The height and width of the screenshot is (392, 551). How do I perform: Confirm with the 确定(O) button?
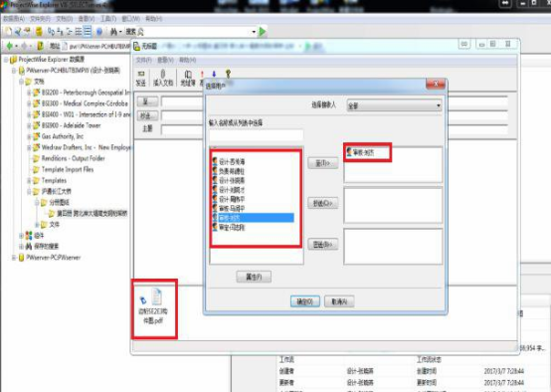[x=305, y=301]
